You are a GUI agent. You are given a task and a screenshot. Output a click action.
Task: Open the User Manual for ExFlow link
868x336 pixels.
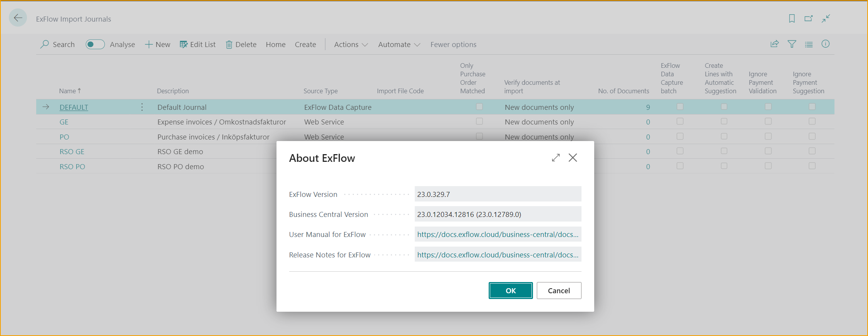click(x=498, y=234)
